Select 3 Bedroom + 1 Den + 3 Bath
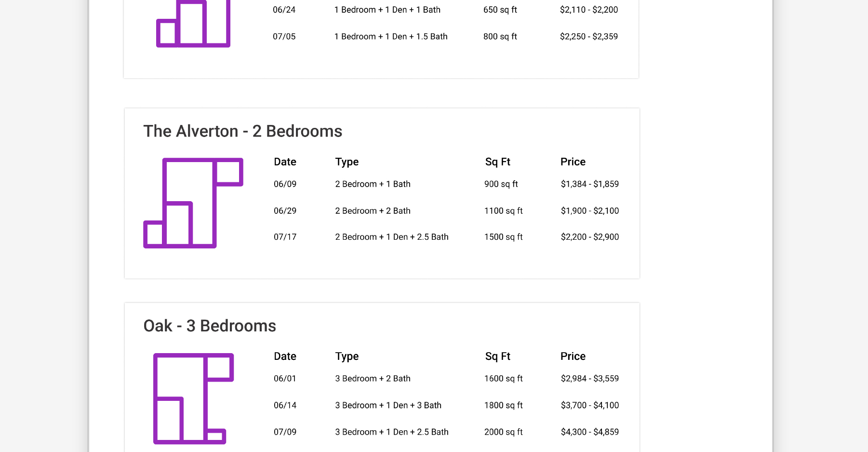Image resolution: width=868 pixels, height=452 pixels. (388, 405)
